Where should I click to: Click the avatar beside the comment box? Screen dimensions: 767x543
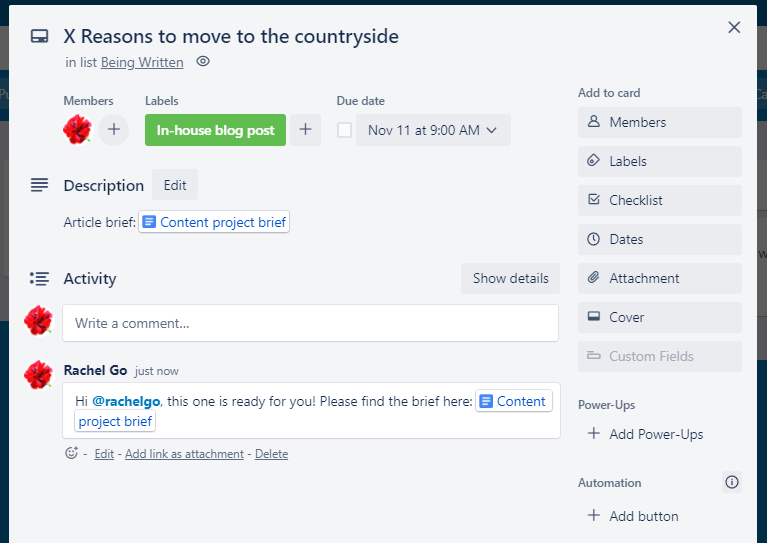point(39,320)
